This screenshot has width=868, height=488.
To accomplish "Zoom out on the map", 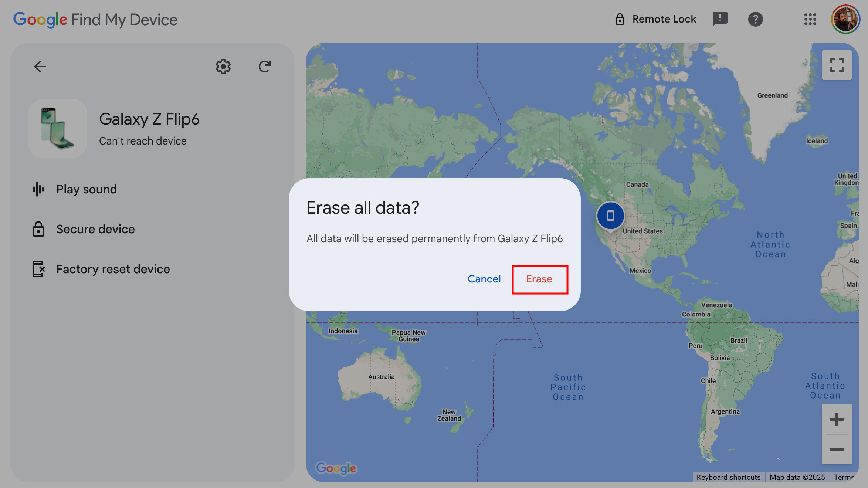I will pyautogui.click(x=837, y=450).
